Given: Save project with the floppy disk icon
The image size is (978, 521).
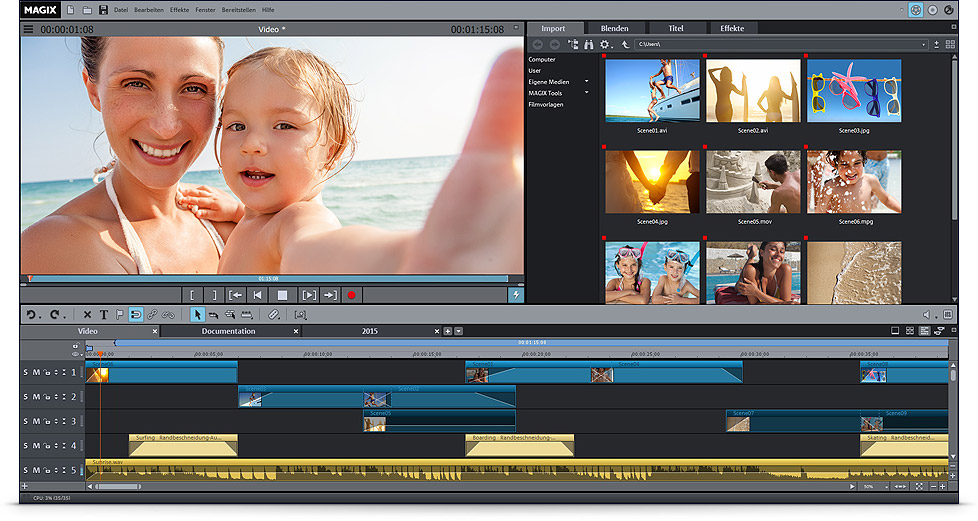Looking at the screenshot, I should (x=104, y=10).
